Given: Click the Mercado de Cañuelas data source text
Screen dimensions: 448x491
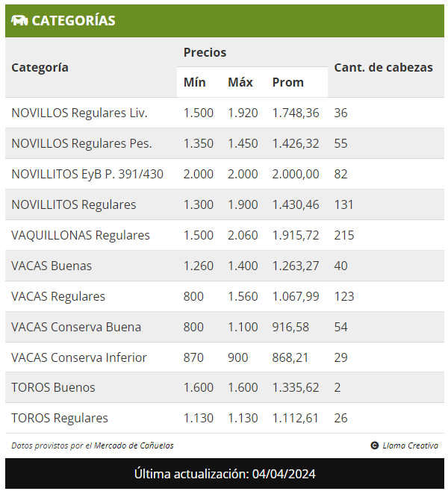Looking at the screenshot, I should 134,445.
